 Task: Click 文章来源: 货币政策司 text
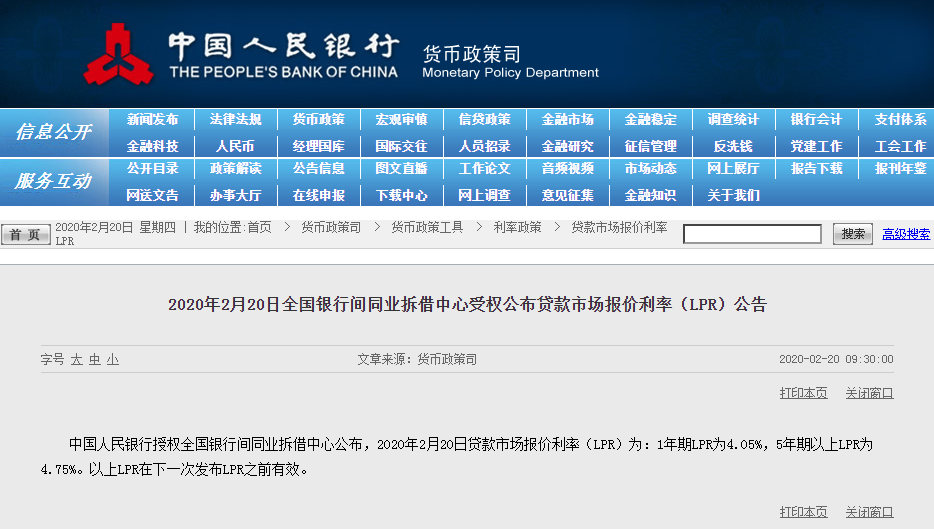click(417, 359)
